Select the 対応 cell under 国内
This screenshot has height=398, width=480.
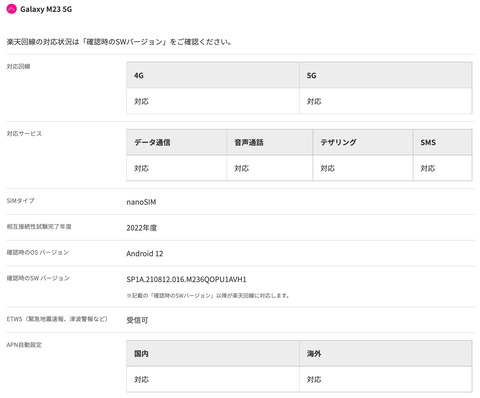(213, 379)
